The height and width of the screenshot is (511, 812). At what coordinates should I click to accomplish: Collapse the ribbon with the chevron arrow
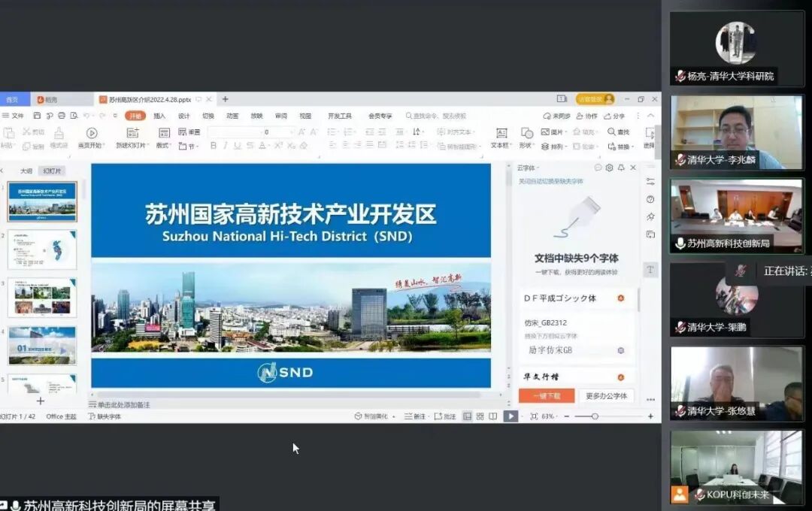(x=651, y=116)
